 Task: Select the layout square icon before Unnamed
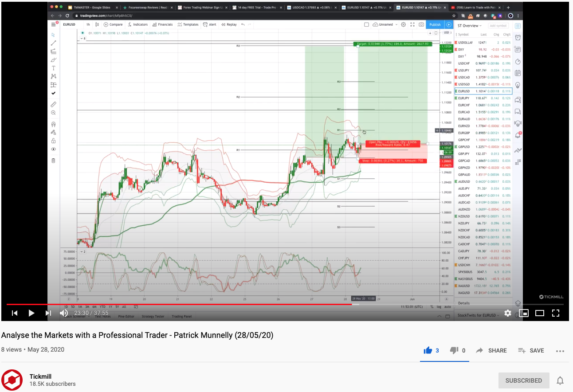click(x=366, y=24)
